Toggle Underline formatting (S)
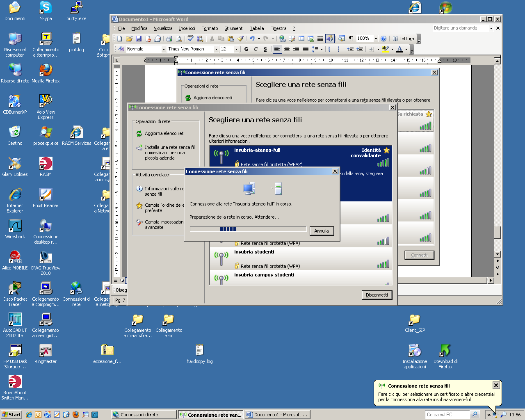The width and height of the screenshot is (525, 420). 265,49
